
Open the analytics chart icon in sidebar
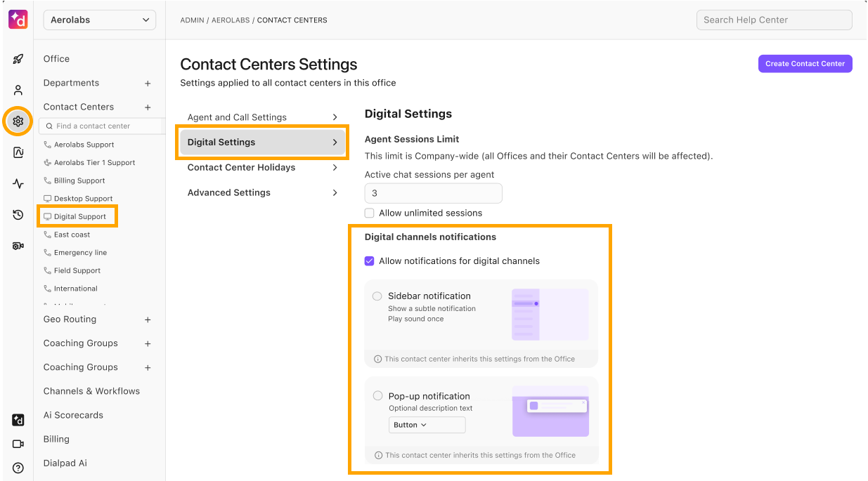click(x=18, y=152)
